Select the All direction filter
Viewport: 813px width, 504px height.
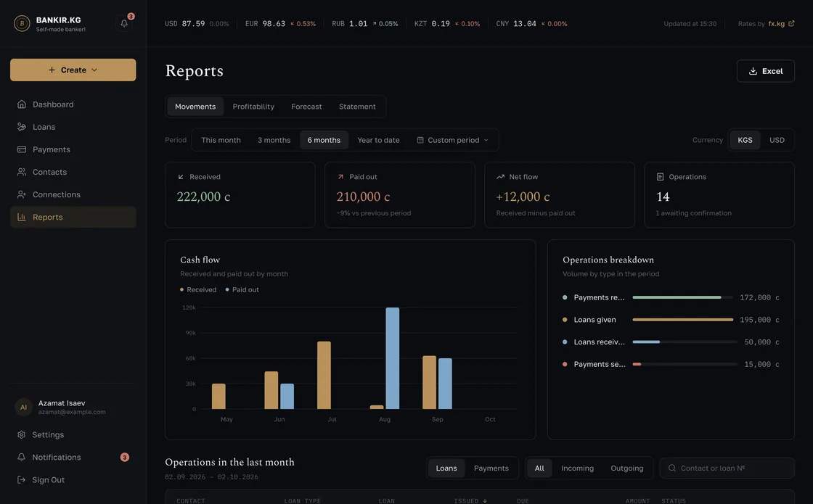(539, 468)
